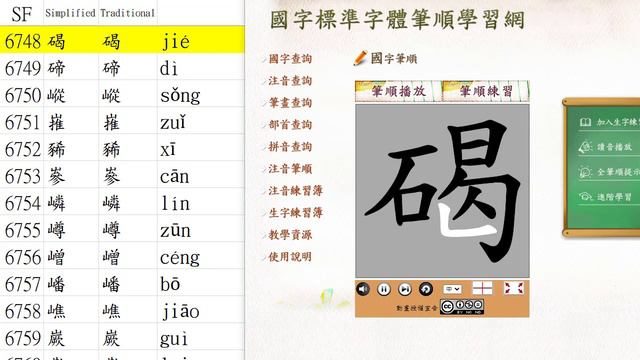640x360 pixels.
Task: Mute the stroke animation sound
Action: (363, 289)
